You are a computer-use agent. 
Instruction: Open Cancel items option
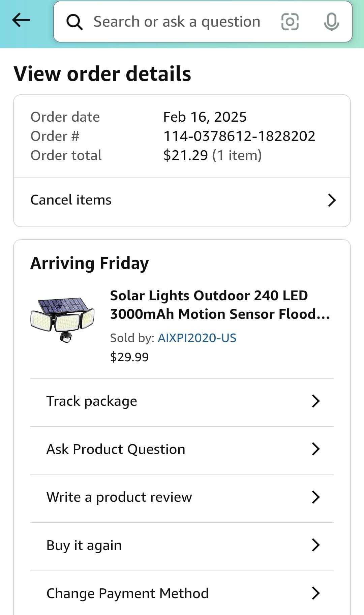[x=71, y=200]
